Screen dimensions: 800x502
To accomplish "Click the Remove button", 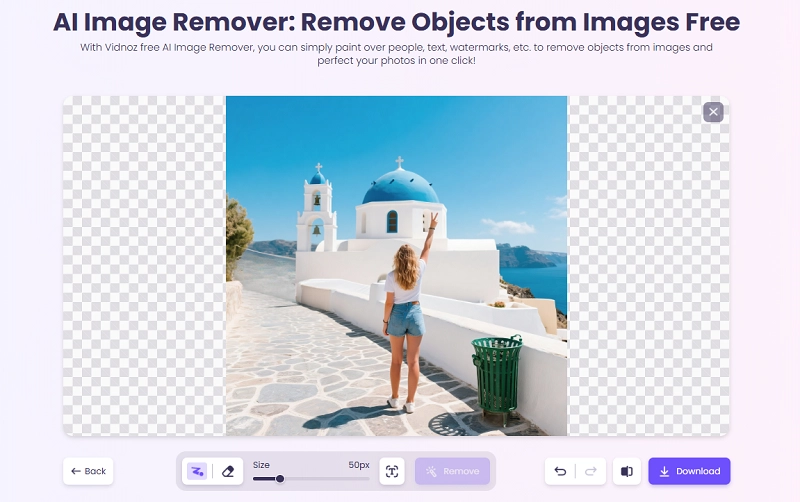I will click(x=453, y=471).
